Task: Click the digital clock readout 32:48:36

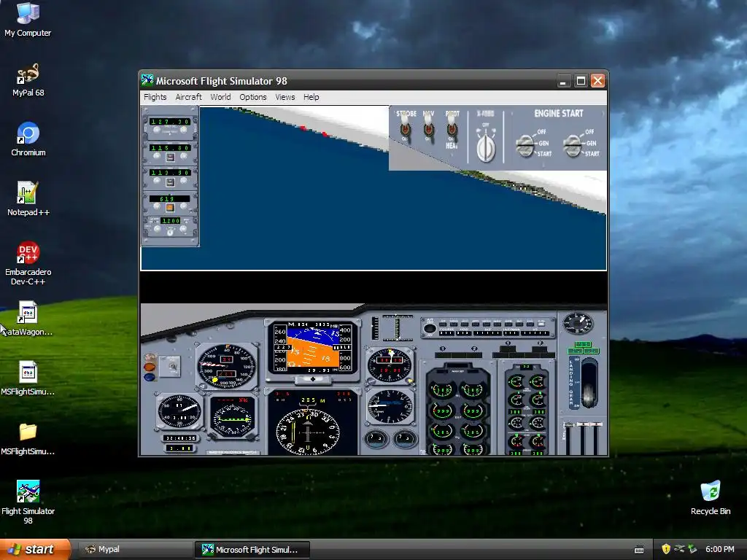Action: [179, 438]
